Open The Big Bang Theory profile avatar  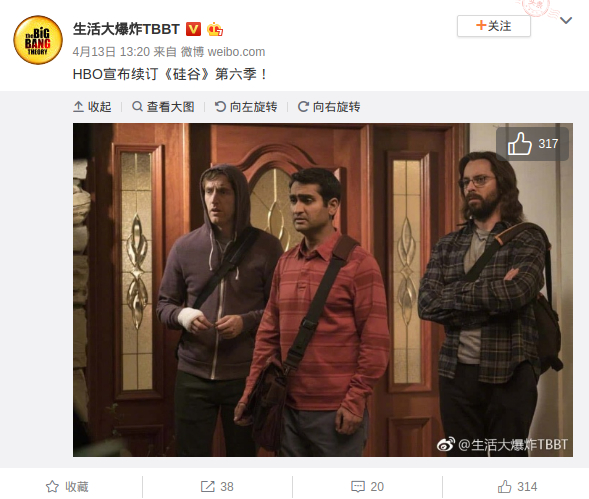pyautogui.click(x=38, y=40)
